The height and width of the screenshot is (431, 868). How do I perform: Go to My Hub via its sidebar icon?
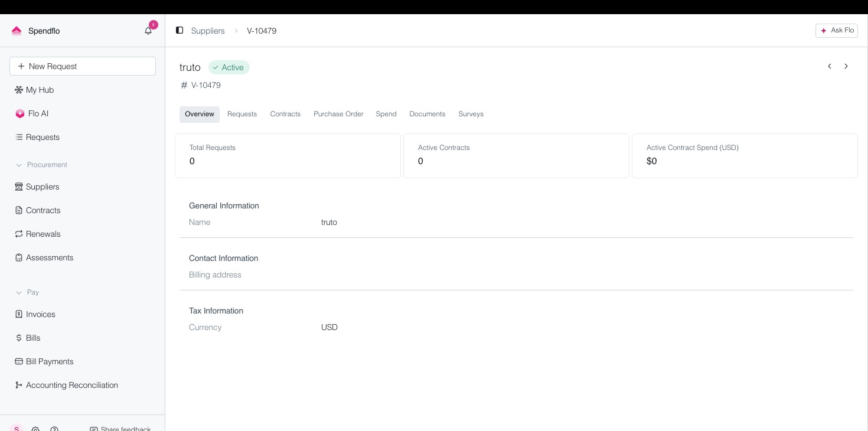click(19, 90)
